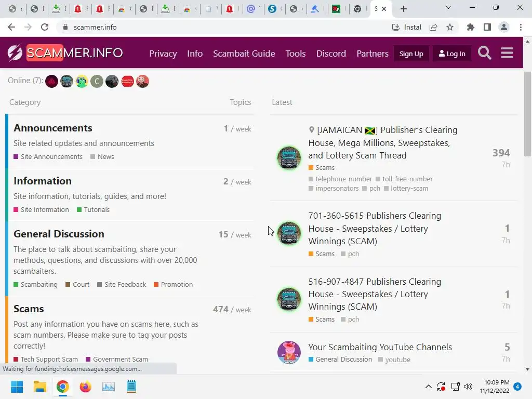Open the JAMAICAN Publisher's Clearing House topic
Viewport: 532px width, 399px height.
(x=383, y=143)
